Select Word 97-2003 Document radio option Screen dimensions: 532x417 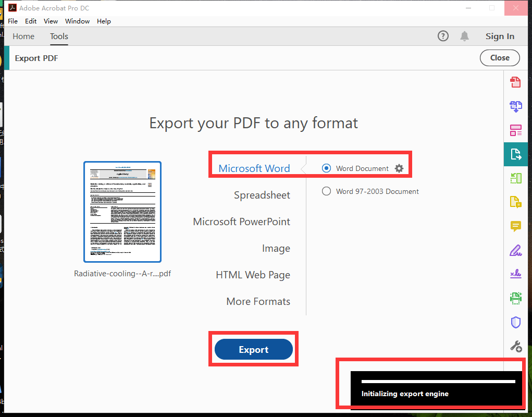click(326, 191)
